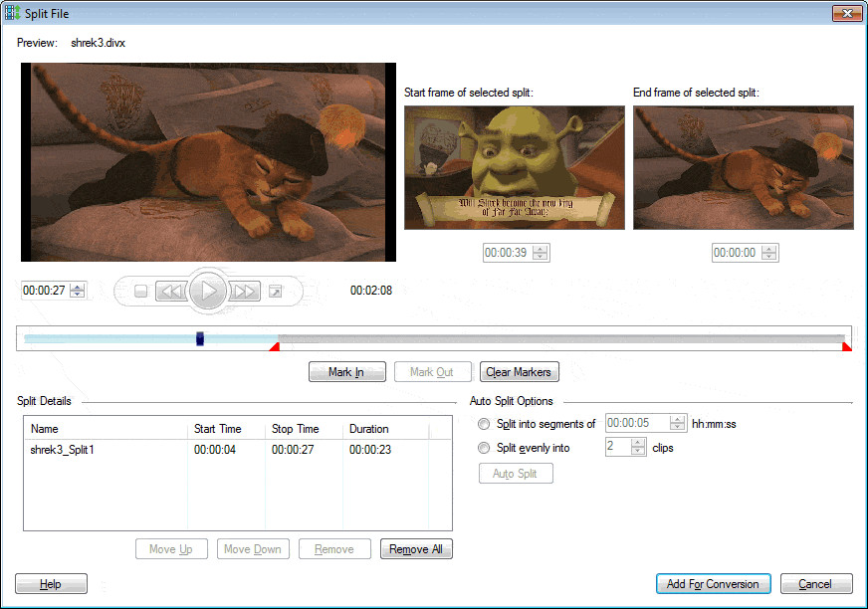Viewport: 868px width, 609px height.
Task: Click Move Up button
Action: coord(171,549)
